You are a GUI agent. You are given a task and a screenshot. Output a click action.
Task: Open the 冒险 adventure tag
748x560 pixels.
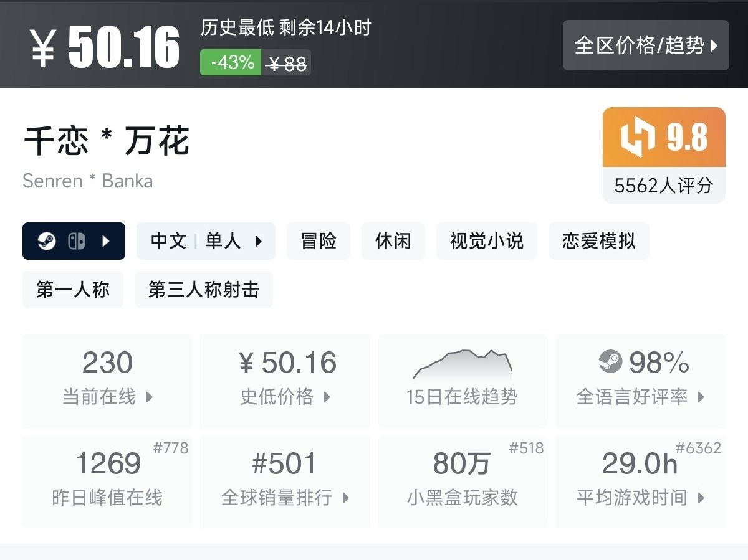(319, 241)
